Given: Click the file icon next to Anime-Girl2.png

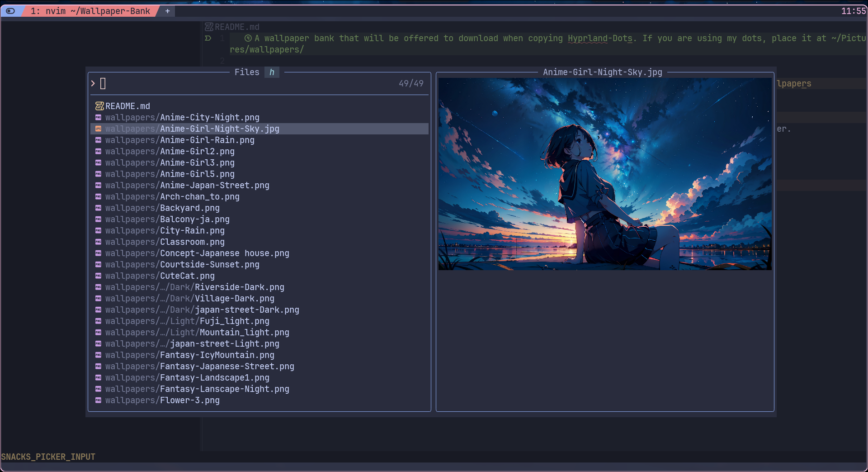Looking at the screenshot, I should 98,151.
